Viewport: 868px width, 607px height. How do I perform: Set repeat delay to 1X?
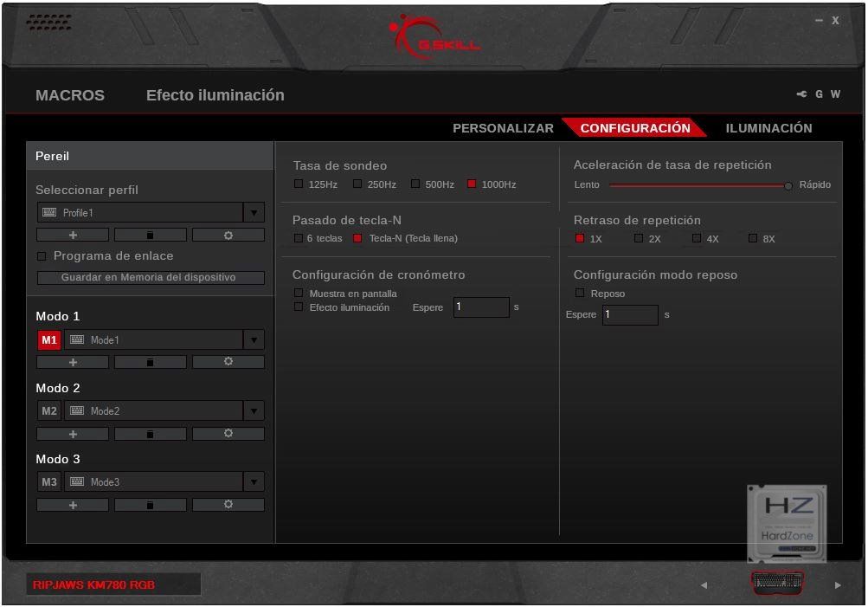(x=580, y=238)
